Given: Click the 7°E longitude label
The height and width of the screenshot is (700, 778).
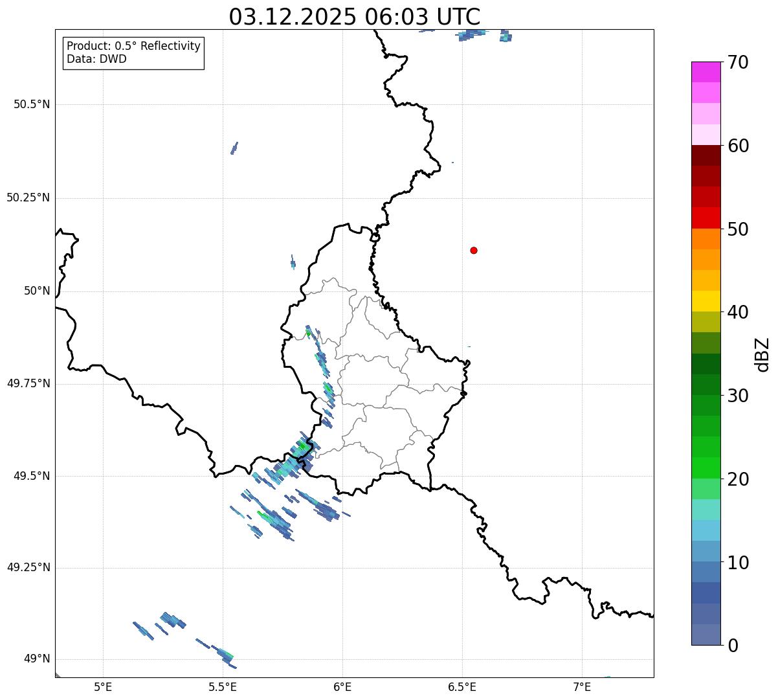Looking at the screenshot, I should (582, 686).
